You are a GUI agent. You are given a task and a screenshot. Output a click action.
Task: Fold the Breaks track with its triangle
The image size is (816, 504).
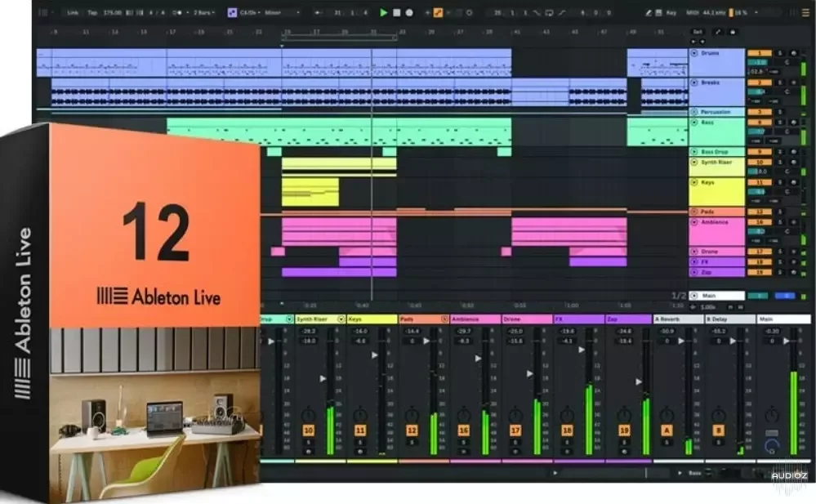pyautogui.click(x=694, y=83)
